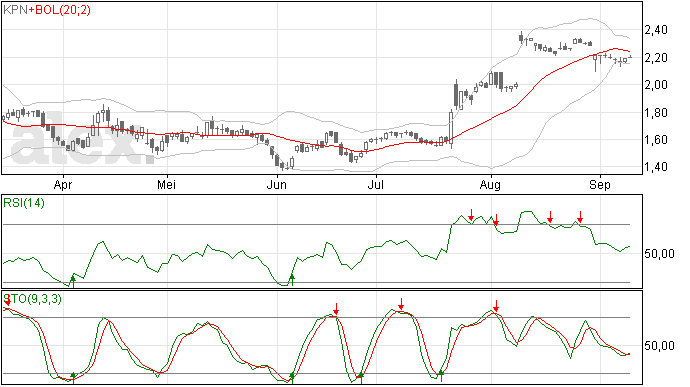Select the Apr month label
Image resolution: width=690 pixels, height=387 pixels.
[x=63, y=185]
